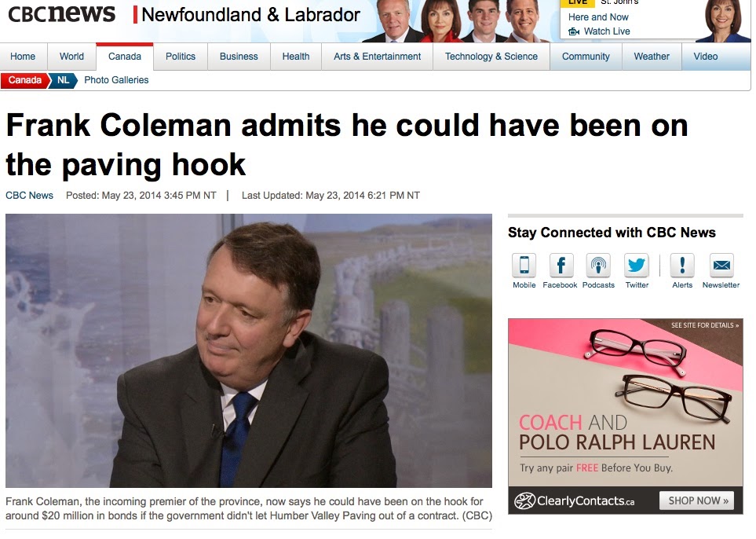Open the Alerts exclamation icon
The height and width of the screenshot is (539, 756).
point(682,265)
